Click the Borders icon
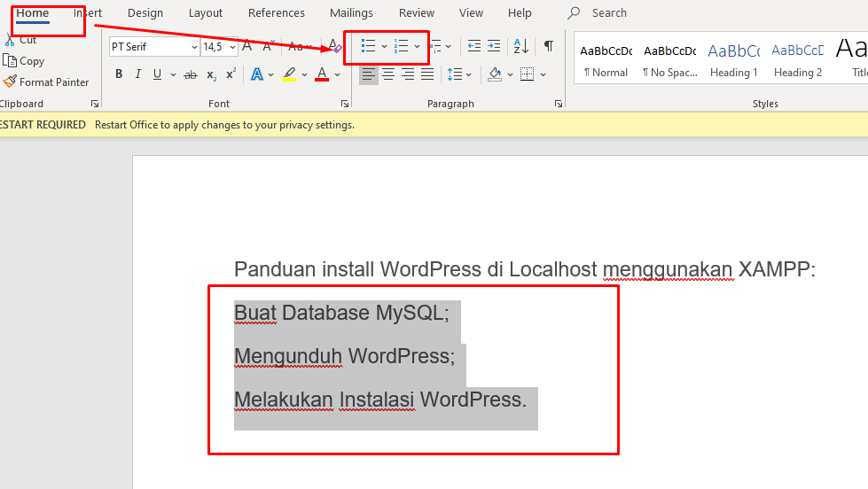 coord(527,74)
